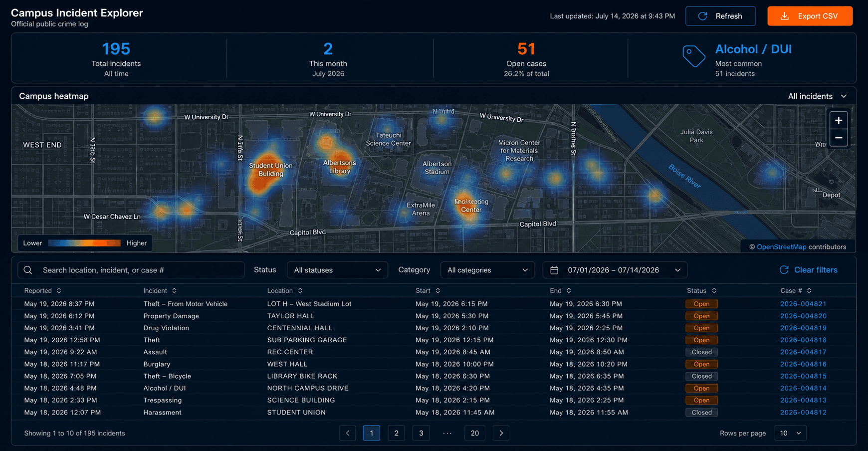The image size is (868, 451).
Task: Open case 2026-004819
Action: click(803, 328)
